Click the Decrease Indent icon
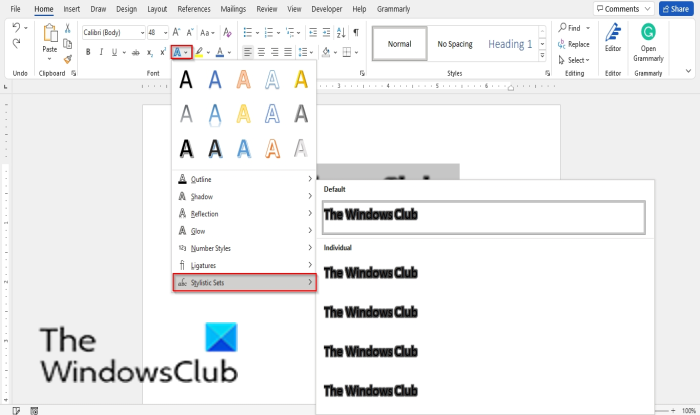 (313, 32)
